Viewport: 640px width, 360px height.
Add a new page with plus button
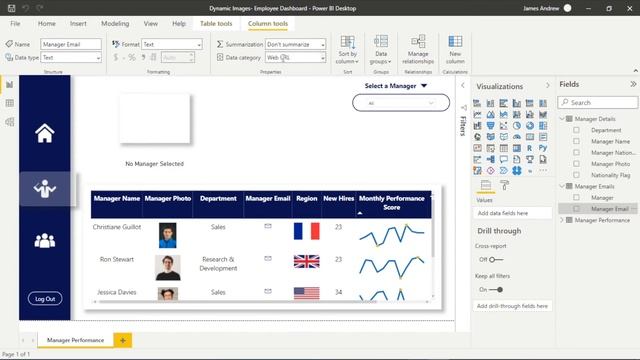(122, 340)
